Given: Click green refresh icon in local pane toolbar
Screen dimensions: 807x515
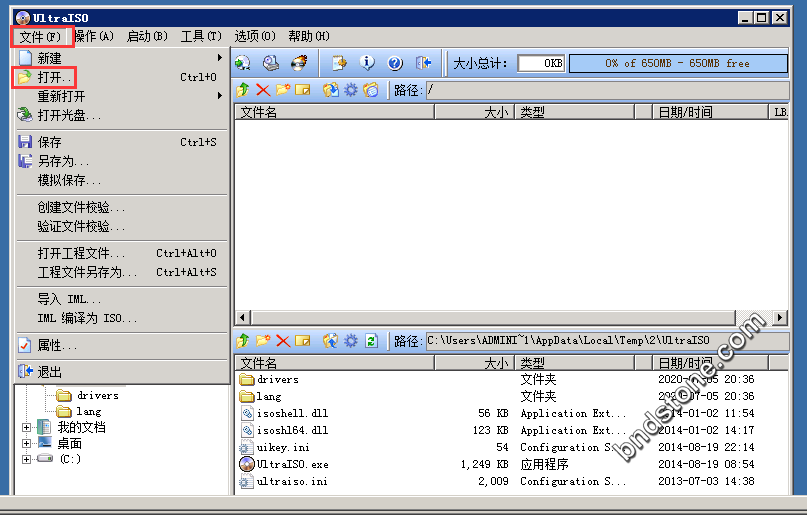Looking at the screenshot, I should pos(371,341).
